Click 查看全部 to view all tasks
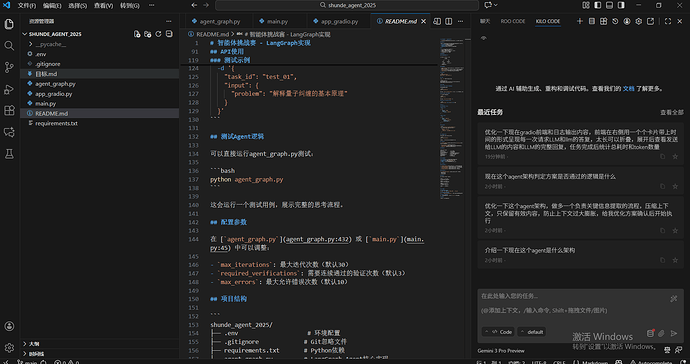This screenshot has width=690, height=364. point(672,112)
